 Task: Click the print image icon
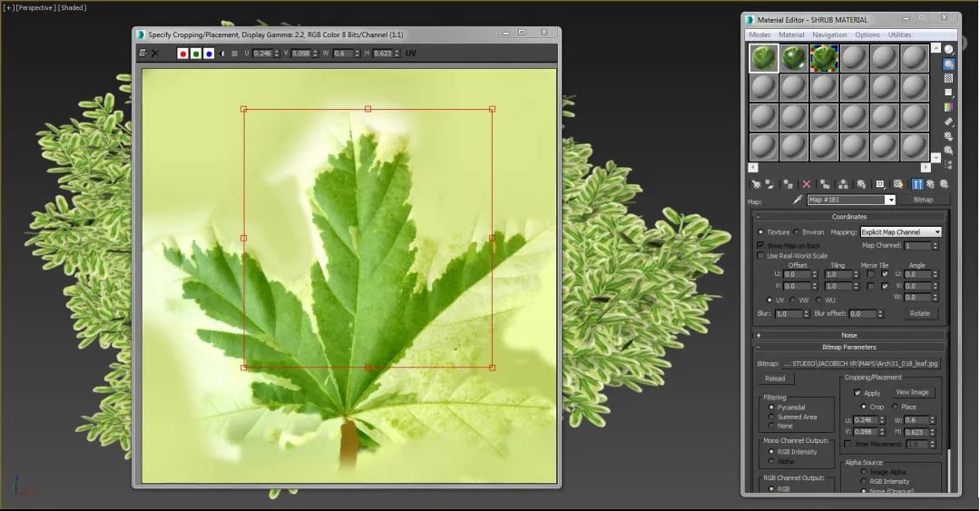click(142, 54)
